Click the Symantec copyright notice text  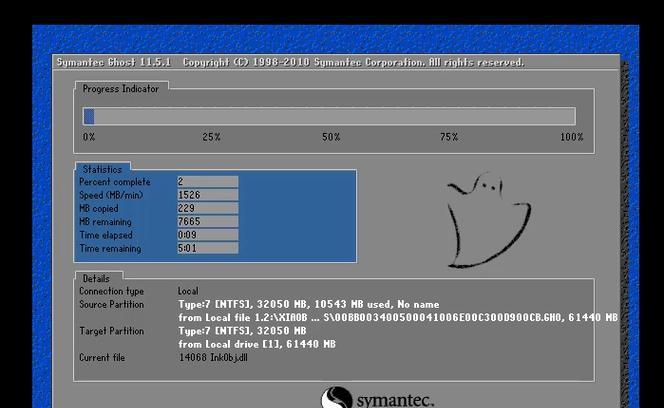pyautogui.click(x=354, y=63)
